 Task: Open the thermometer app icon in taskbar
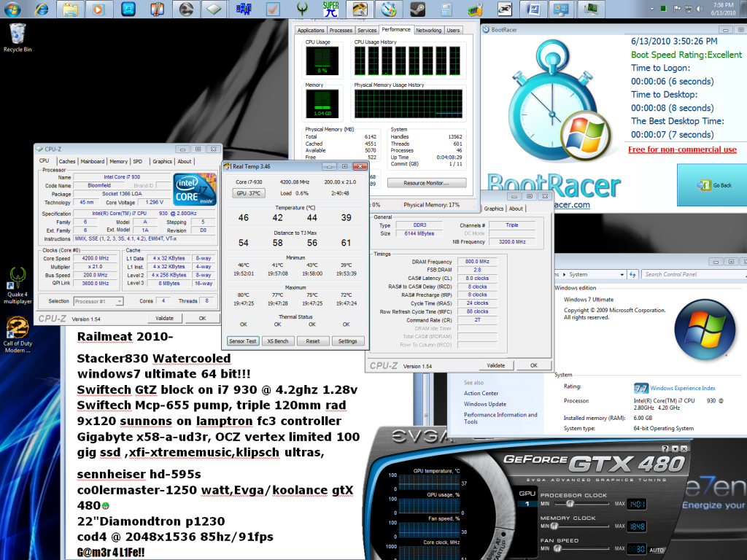pos(157,9)
